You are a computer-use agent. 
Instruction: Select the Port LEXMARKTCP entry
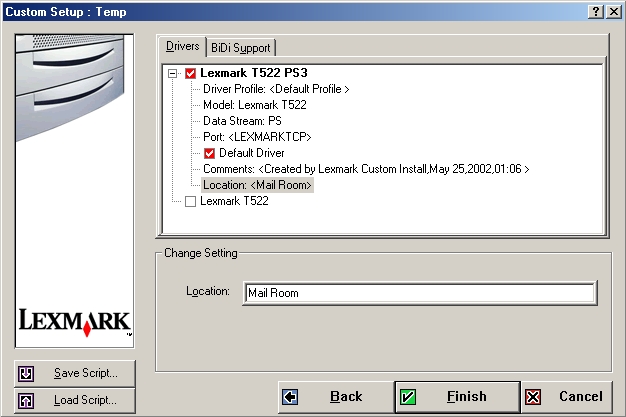(258, 137)
